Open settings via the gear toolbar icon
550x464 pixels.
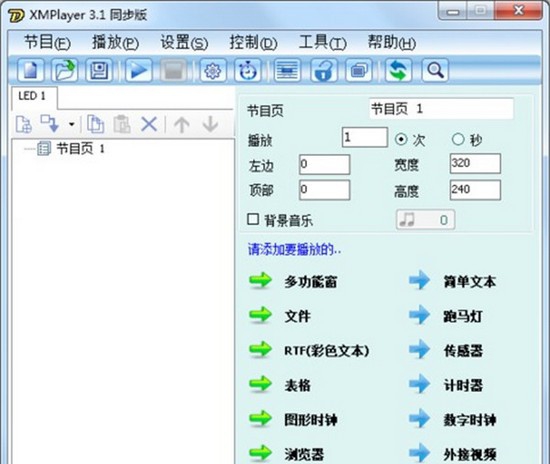click(213, 70)
